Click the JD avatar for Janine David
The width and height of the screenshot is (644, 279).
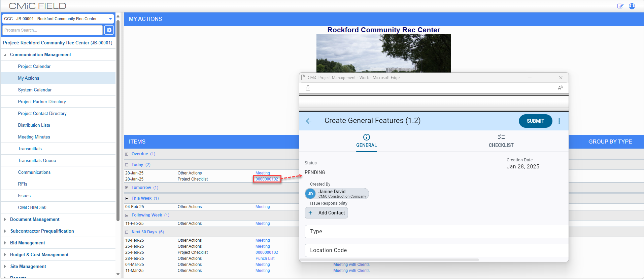(310, 194)
